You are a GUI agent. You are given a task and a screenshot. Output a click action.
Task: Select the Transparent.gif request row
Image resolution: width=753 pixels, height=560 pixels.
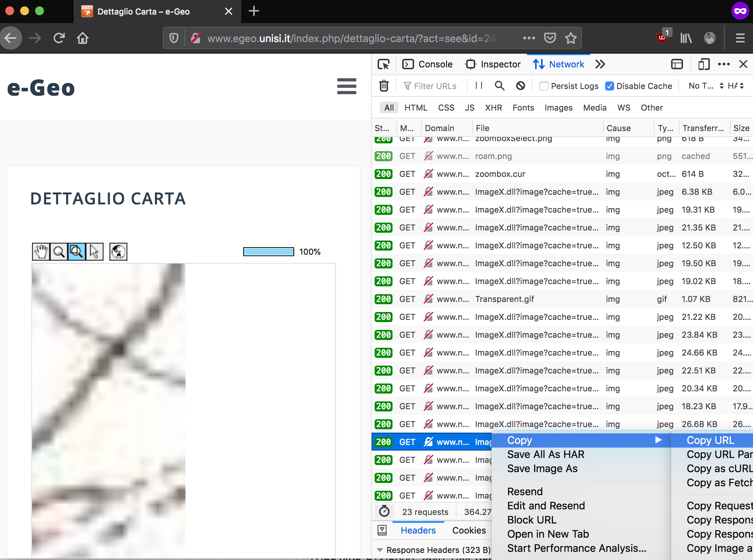562,299
